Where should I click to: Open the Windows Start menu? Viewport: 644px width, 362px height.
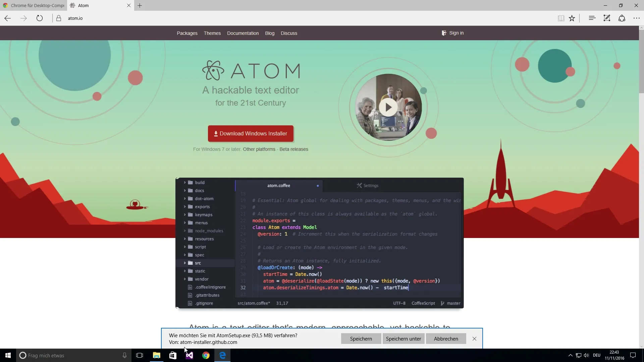(8, 355)
